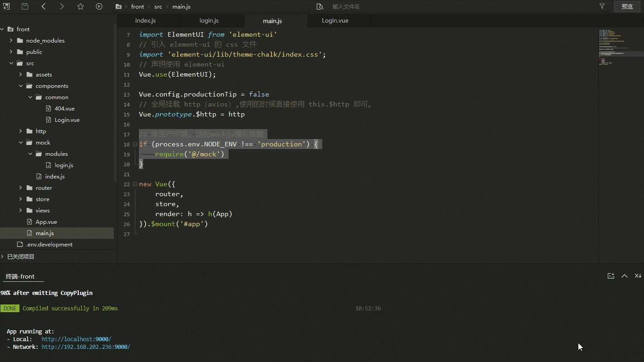Collapse the src folder arrow

coord(11,63)
